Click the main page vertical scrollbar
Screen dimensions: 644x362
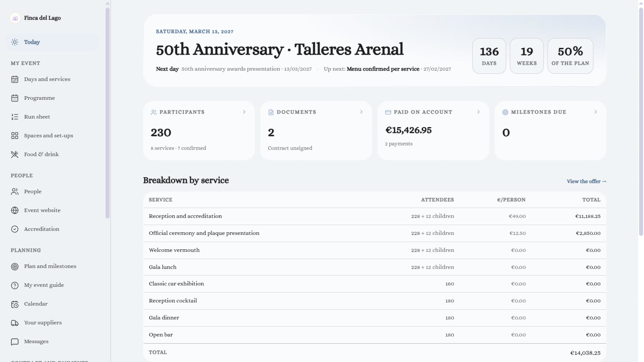tap(641, 122)
